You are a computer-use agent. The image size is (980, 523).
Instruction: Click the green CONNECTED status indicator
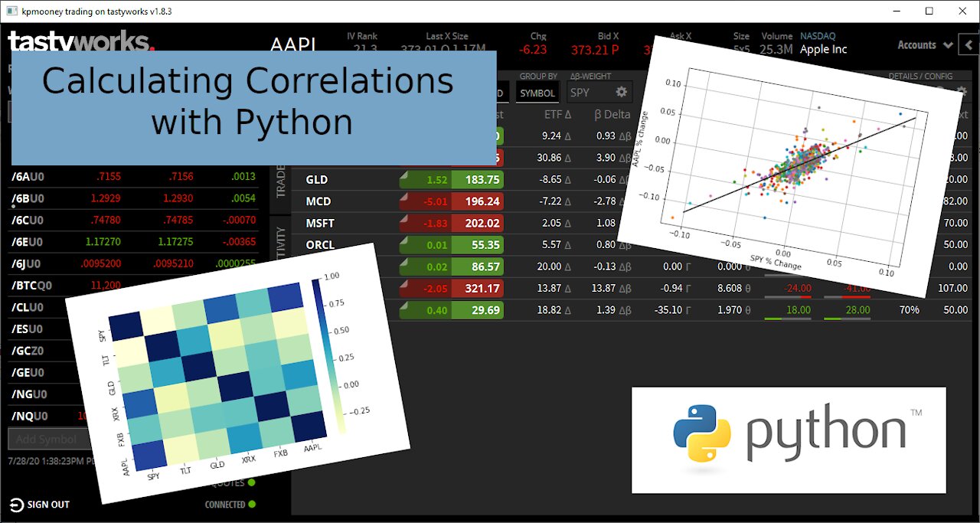click(252, 505)
